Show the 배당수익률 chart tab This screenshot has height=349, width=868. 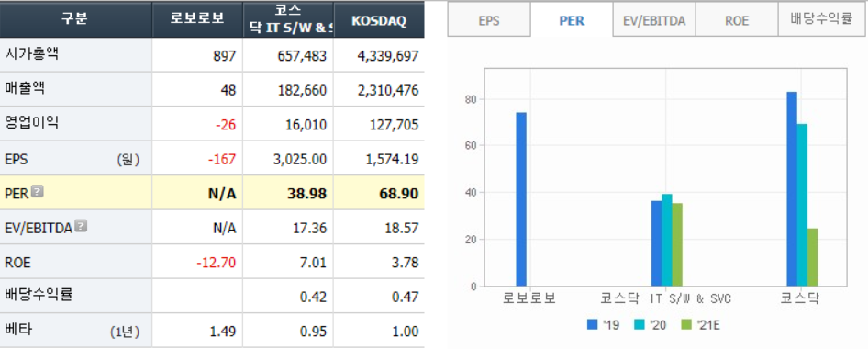[821, 20]
